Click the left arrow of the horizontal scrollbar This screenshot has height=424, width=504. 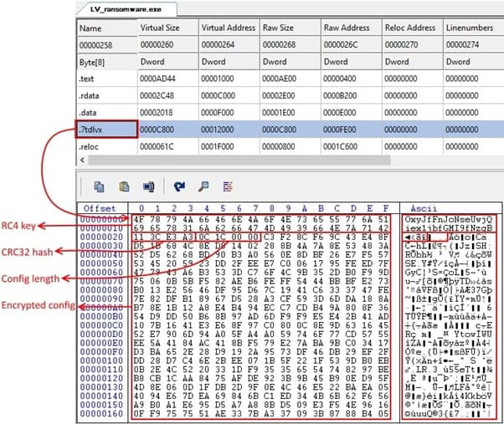click(x=82, y=160)
